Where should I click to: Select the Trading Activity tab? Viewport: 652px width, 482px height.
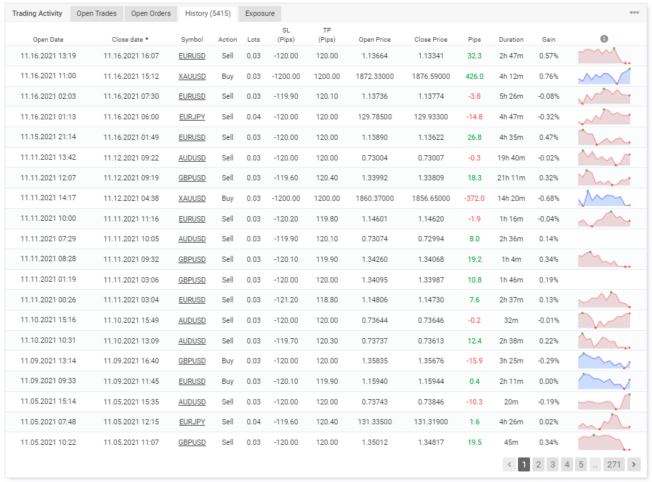(38, 13)
